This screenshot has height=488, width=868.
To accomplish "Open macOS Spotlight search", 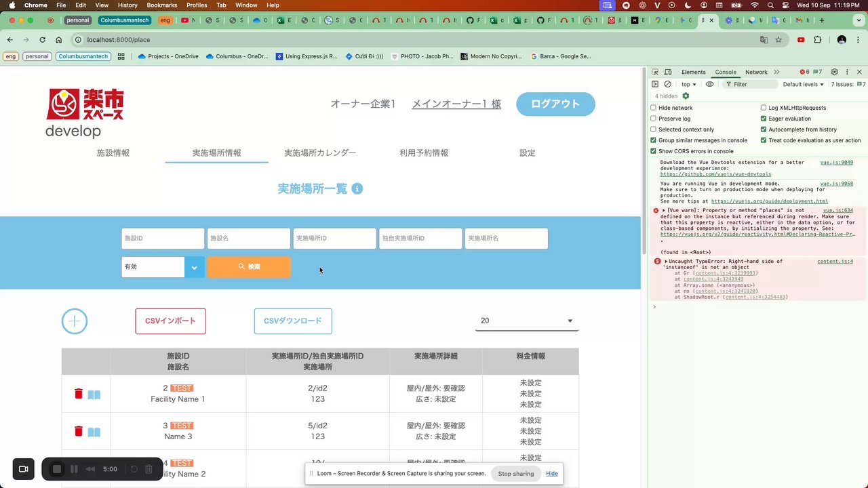I will tap(770, 5).
